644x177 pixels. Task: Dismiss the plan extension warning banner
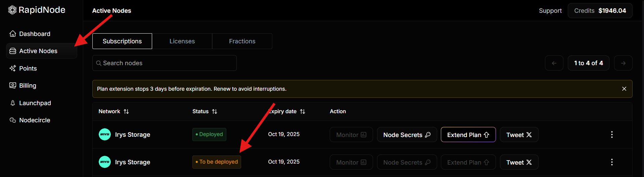coord(624,89)
